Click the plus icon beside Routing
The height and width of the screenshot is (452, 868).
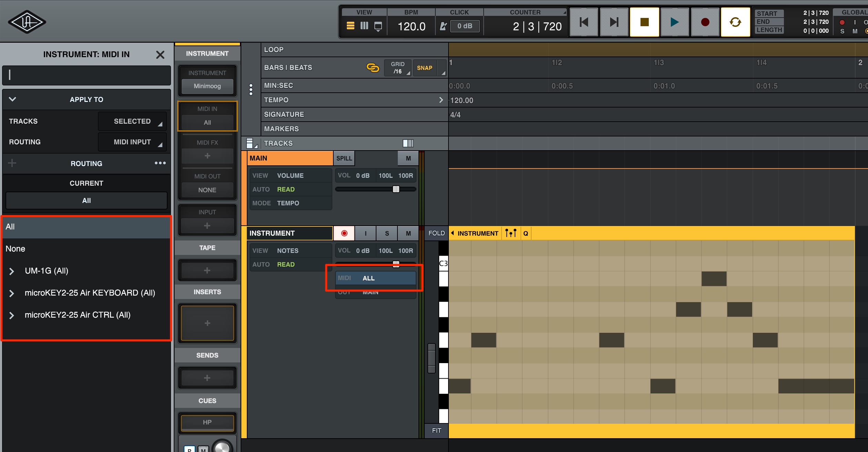coord(12,163)
